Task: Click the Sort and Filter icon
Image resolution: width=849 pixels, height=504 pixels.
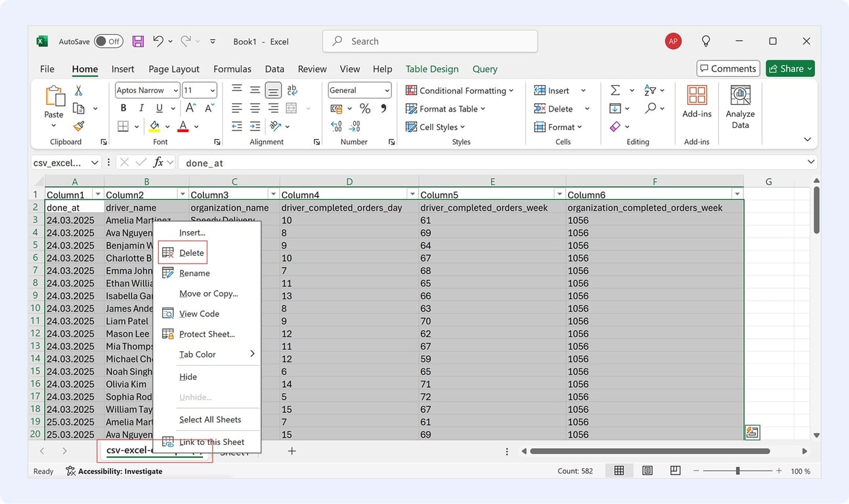Action: point(650,90)
